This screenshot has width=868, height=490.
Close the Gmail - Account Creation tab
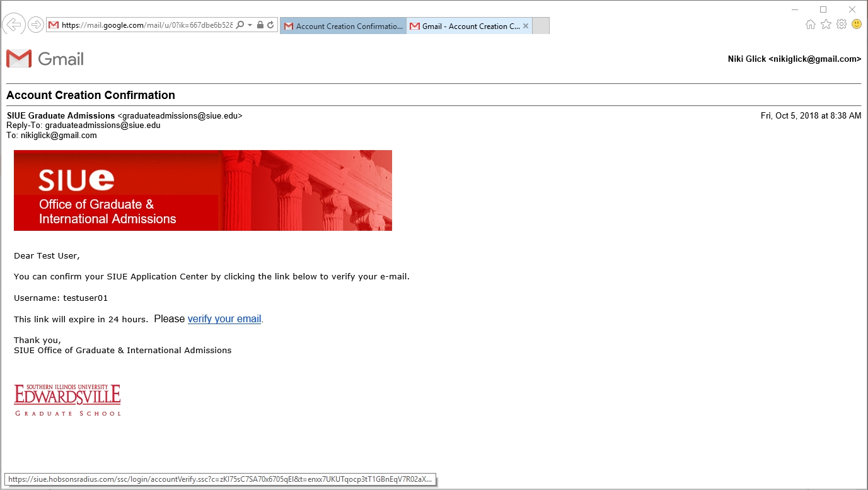click(526, 26)
